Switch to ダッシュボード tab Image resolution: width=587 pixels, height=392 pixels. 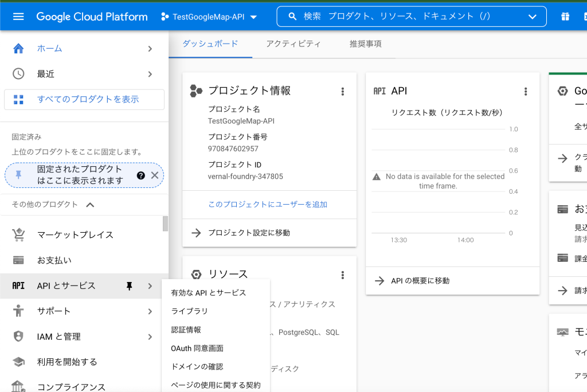coord(210,44)
